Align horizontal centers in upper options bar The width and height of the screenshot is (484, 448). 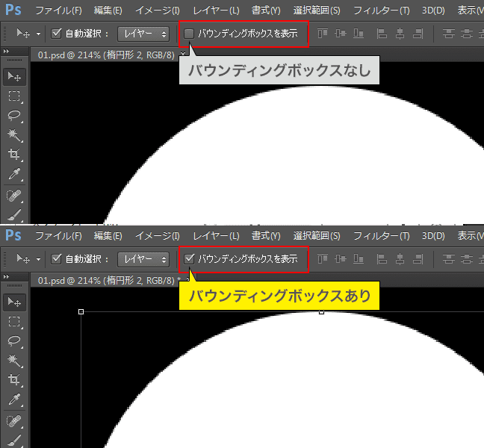400,34
